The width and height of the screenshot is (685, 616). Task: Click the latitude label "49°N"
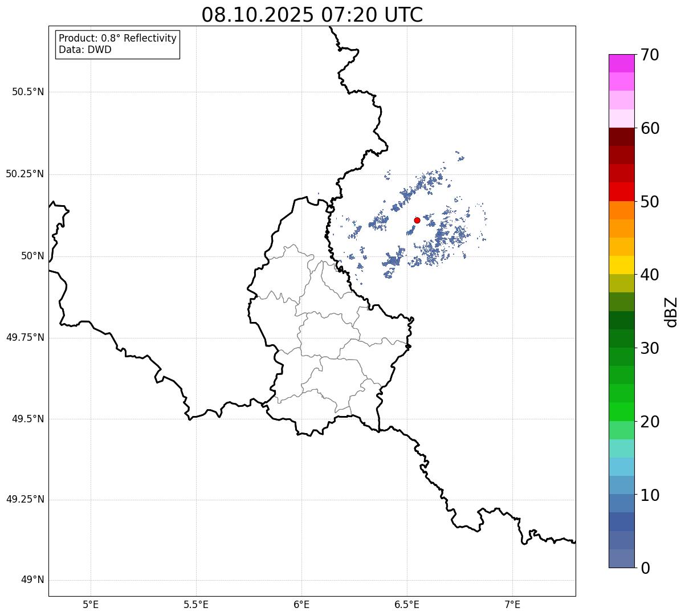(32, 580)
